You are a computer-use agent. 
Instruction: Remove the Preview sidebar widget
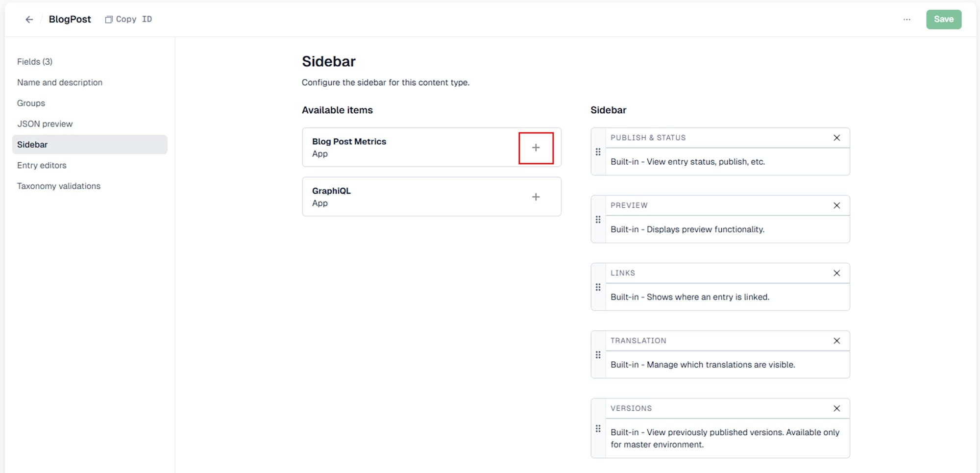pyautogui.click(x=836, y=205)
